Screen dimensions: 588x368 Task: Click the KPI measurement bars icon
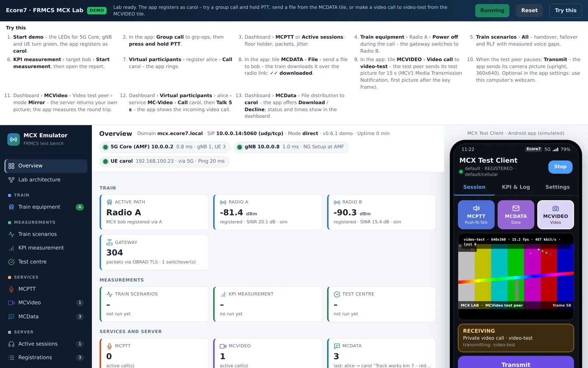click(x=11, y=248)
